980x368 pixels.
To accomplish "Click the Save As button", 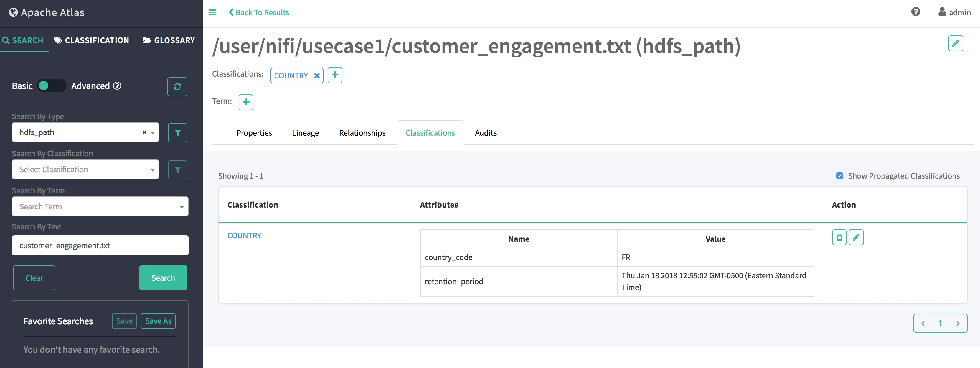I will 158,321.
